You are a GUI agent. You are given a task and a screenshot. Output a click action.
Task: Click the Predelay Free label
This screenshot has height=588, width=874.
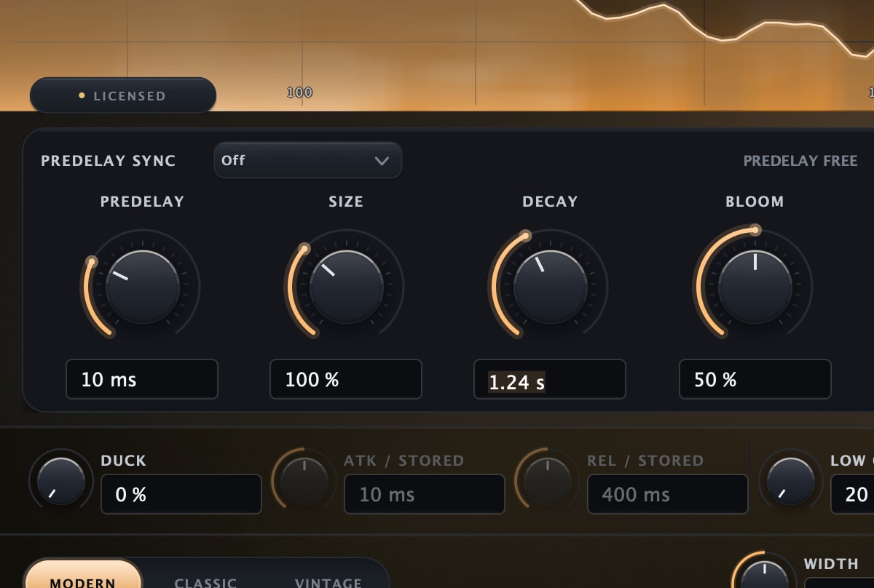[x=800, y=161]
